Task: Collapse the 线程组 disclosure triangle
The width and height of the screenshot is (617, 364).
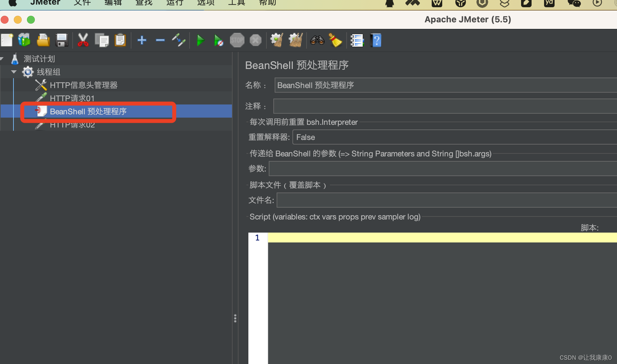Action: click(14, 72)
